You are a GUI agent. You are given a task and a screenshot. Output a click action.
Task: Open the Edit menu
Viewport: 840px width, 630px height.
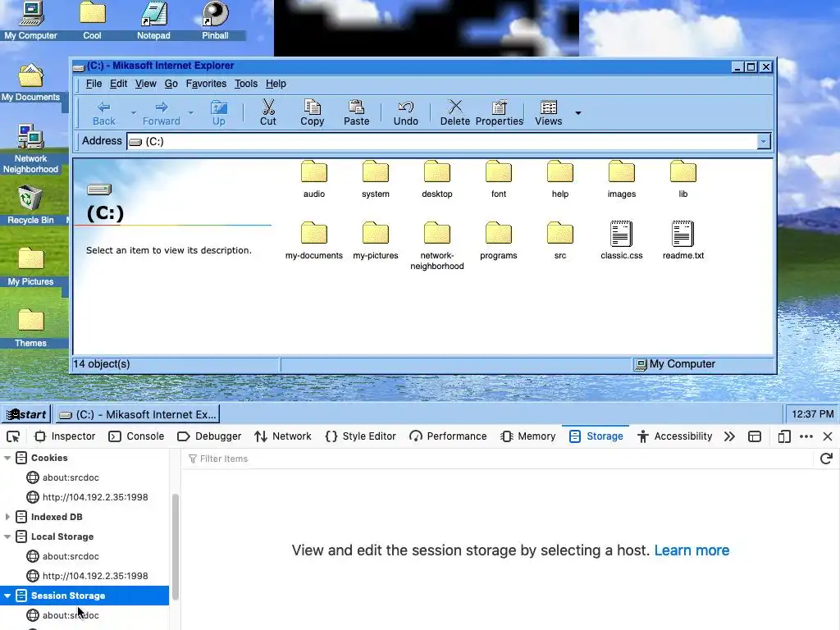coord(118,84)
